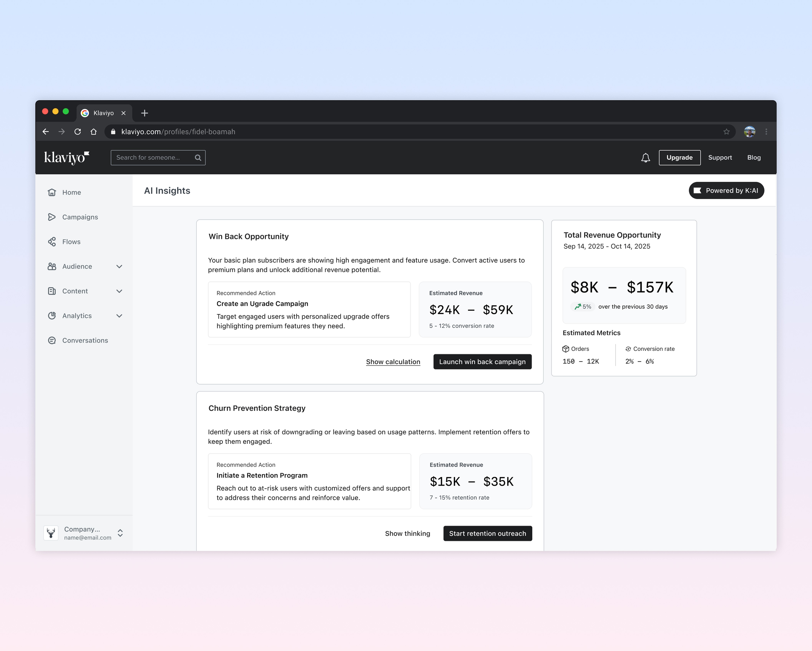Open Campaigns in the sidebar

pos(80,217)
